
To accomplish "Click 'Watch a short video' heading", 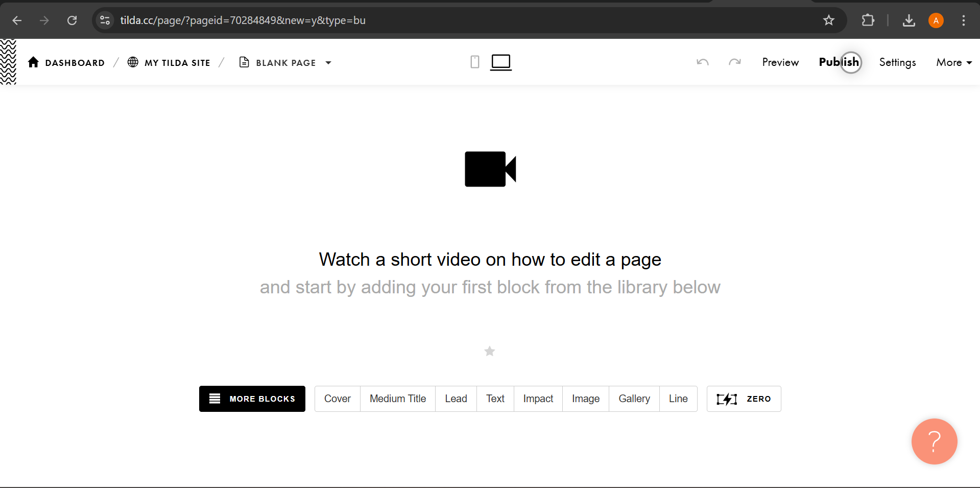I will 490,260.
